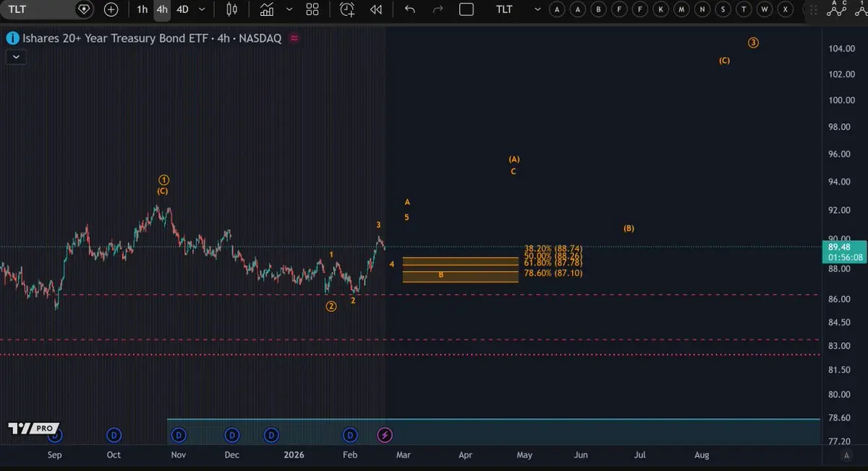Toggle auto scale A button on price axis
This screenshot has height=471, width=868.
846,455
